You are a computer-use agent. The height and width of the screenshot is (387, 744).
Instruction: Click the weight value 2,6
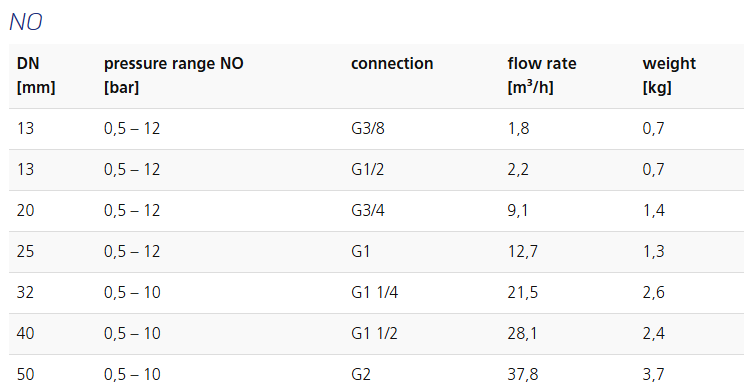(x=653, y=292)
